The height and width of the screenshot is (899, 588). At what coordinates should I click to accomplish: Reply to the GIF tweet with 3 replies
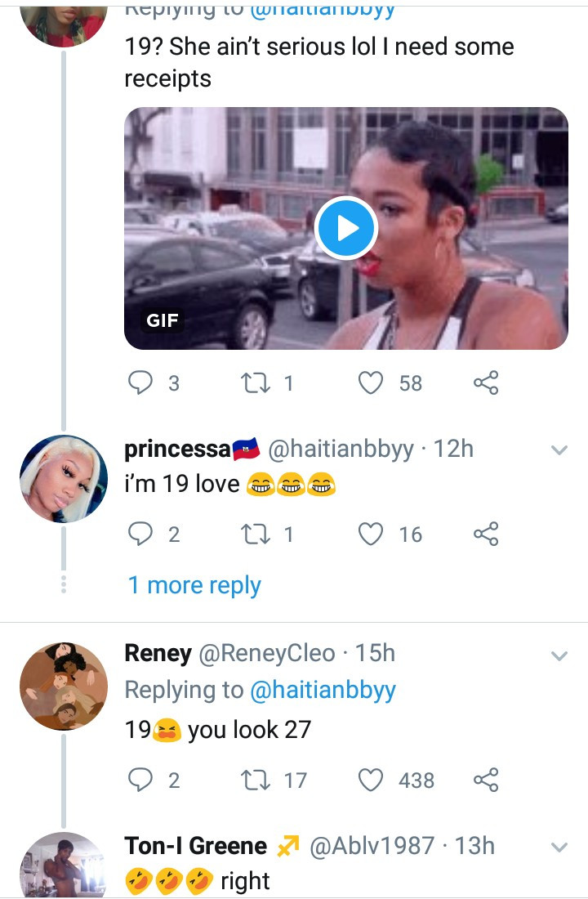[x=142, y=382]
